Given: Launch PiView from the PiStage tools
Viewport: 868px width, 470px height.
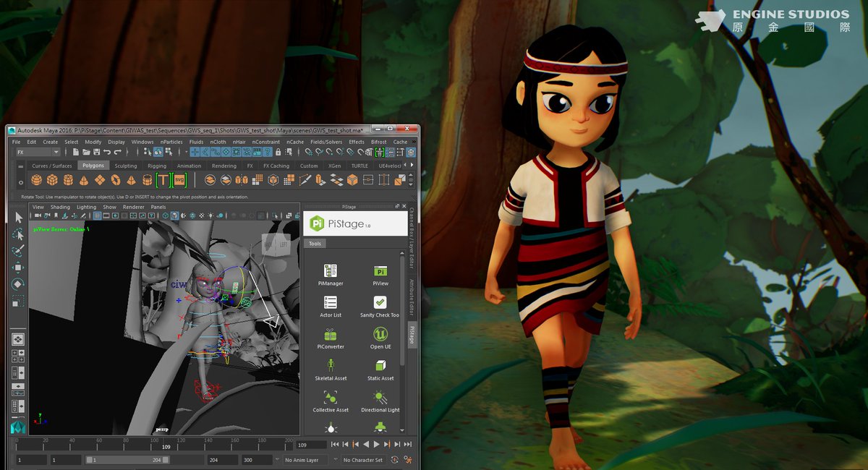Looking at the screenshot, I should pyautogui.click(x=380, y=275).
